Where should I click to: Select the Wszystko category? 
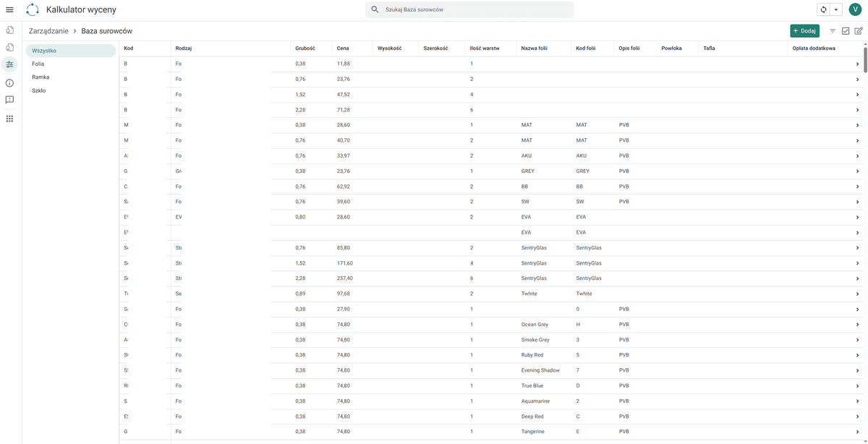tap(70, 51)
